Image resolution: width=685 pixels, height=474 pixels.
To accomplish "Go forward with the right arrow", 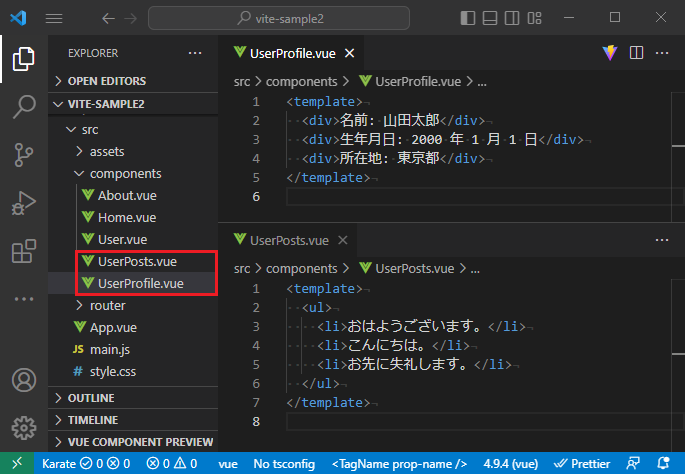I will 130,18.
